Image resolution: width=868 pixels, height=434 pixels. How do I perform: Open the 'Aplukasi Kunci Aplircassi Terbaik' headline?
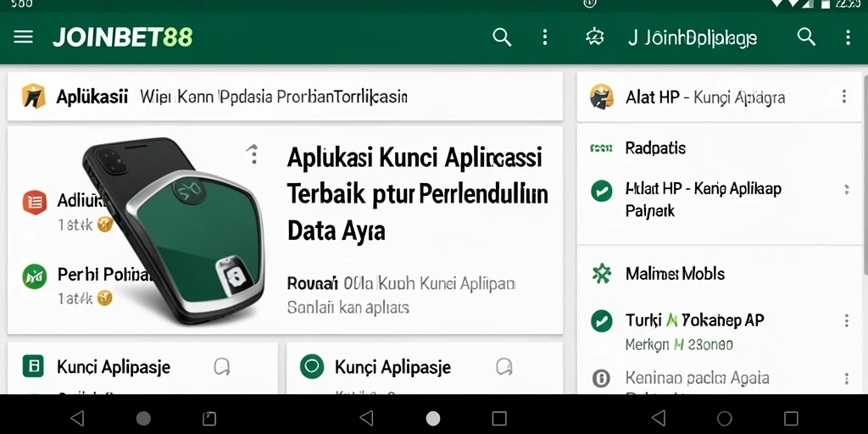point(417,195)
